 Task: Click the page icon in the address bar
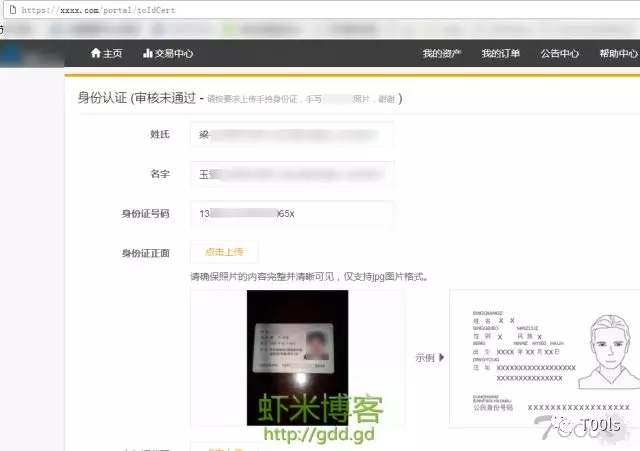pyautogui.click(x=13, y=10)
